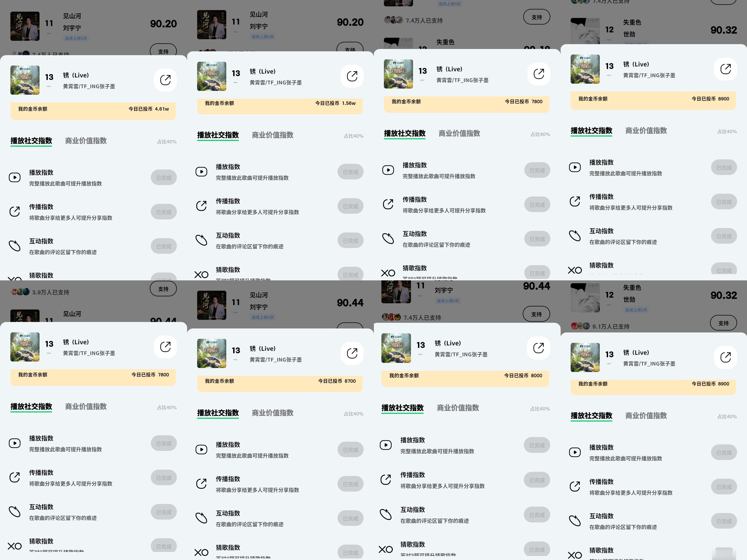Click the 互动指数 icon in the 1.56w panel
This screenshot has width=747, height=560.
pyautogui.click(x=201, y=240)
